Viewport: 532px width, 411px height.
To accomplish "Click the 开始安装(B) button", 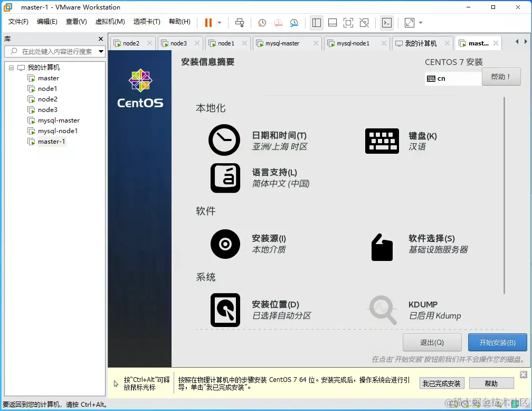I will [497, 342].
